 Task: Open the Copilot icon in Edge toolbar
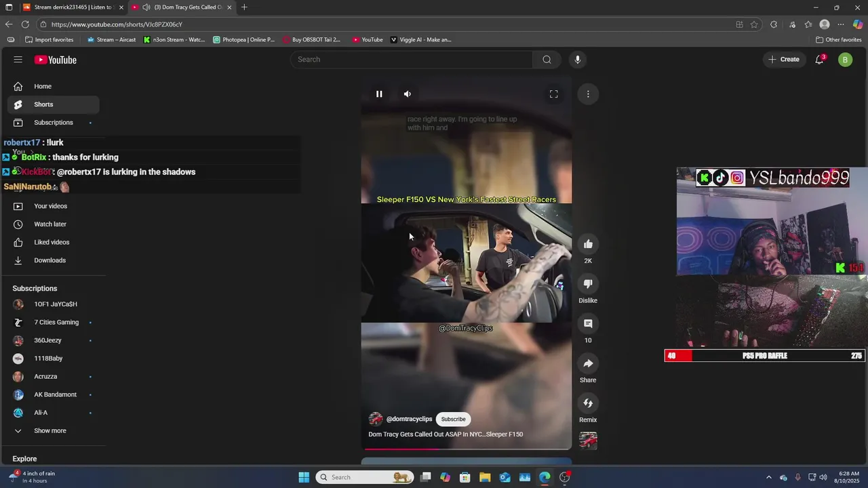tap(858, 24)
